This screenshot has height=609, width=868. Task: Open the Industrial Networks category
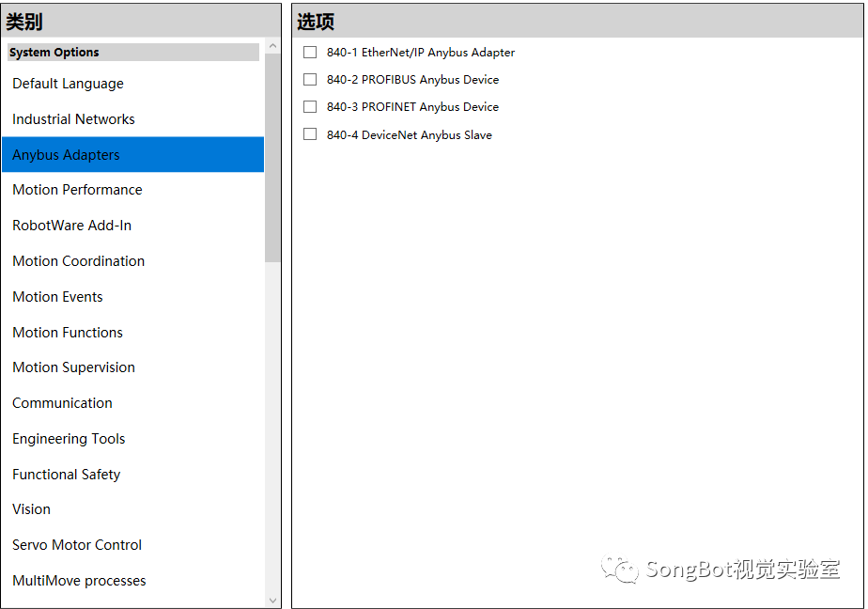[132, 119]
